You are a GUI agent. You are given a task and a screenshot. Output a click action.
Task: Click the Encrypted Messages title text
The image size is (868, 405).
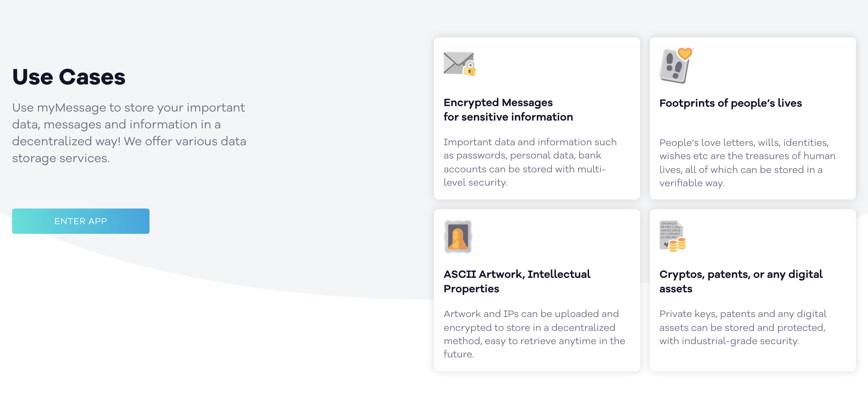pos(508,109)
